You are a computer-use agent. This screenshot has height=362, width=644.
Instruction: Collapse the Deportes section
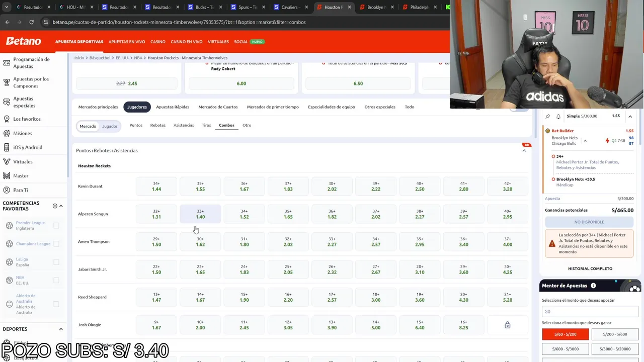pos(61,329)
